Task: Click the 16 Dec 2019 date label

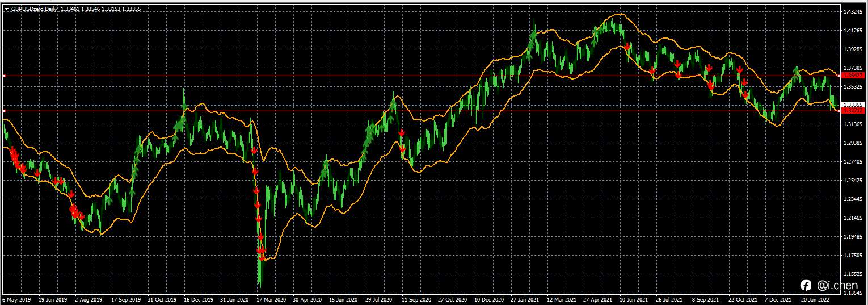Action: click(199, 299)
